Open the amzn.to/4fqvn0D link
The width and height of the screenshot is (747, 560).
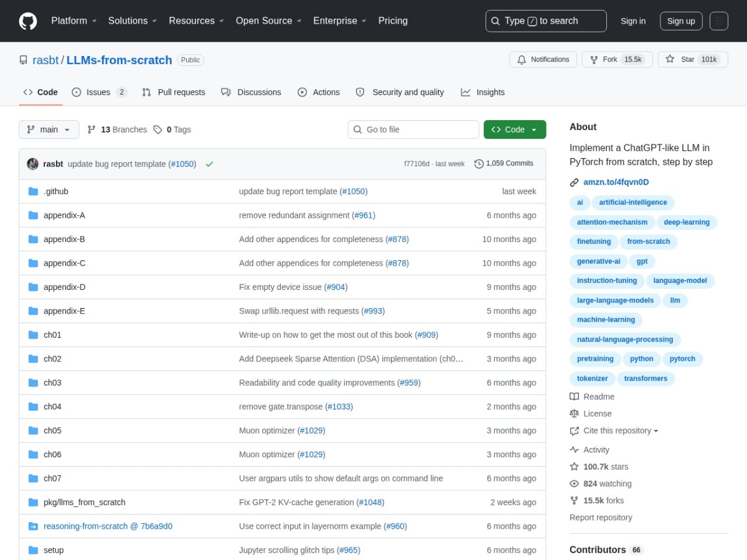[x=616, y=182]
